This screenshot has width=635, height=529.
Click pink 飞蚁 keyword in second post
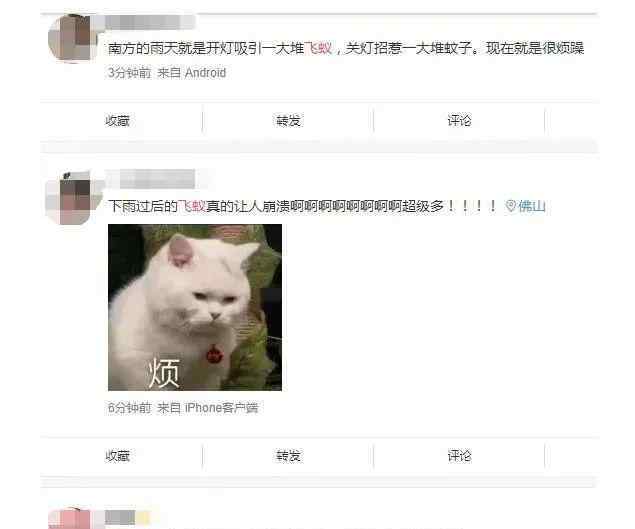pyautogui.click(x=192, y=206)
